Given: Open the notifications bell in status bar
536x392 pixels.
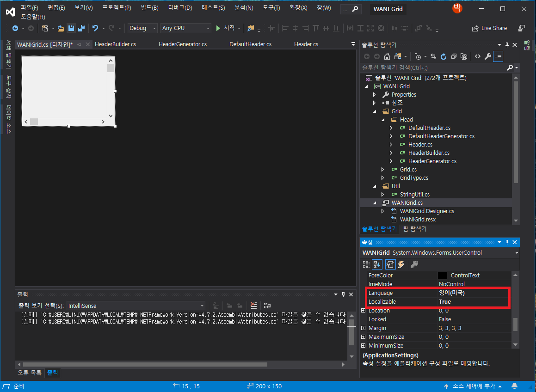Looking at the screenshot, I should (x=514, y=386).
